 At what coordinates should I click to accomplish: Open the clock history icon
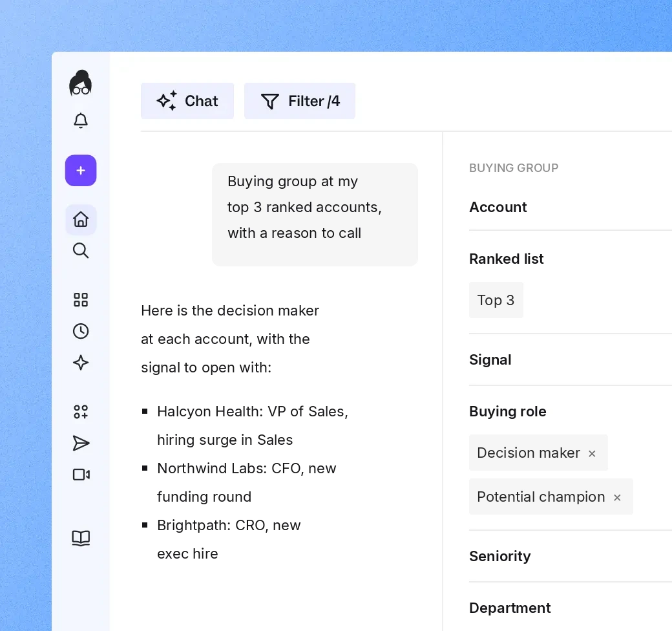[81, 332]
